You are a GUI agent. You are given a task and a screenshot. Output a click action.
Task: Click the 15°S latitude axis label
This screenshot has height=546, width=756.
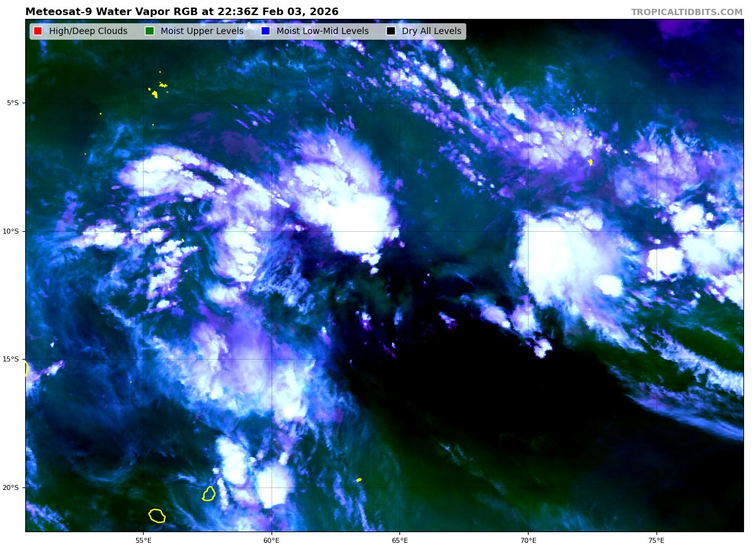pyautogui.click(x=11, y=359)
